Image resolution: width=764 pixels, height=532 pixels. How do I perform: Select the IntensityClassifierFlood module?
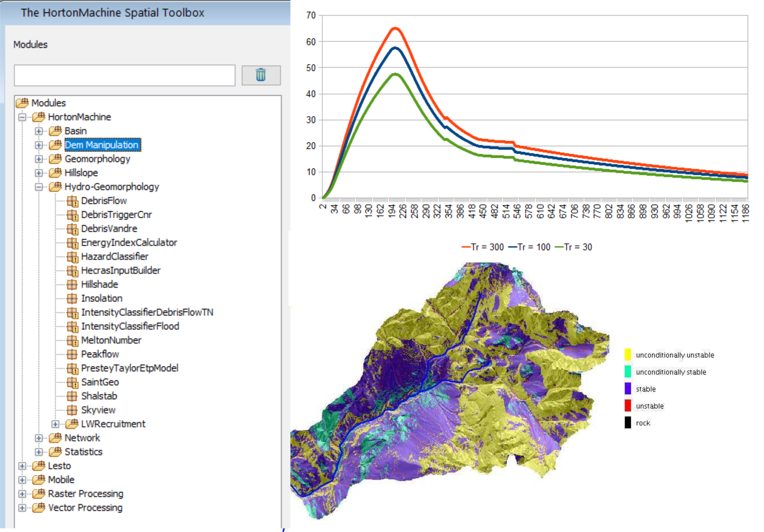[130, 327]
